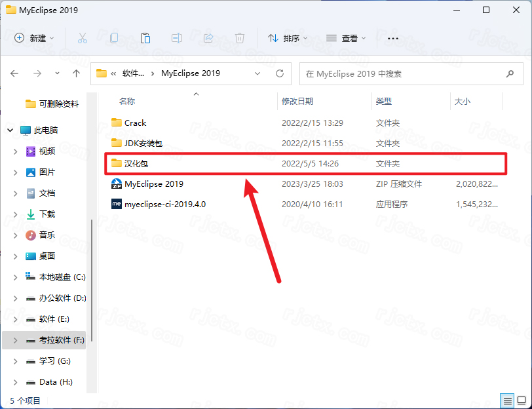
Task: Click the Paste clipboard icon
Action: tap(145, 38)
